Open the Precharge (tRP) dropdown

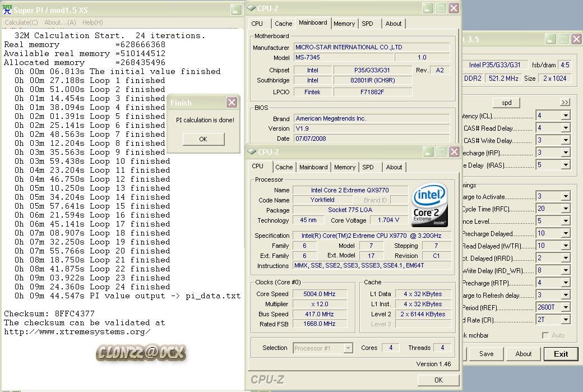[566, 153]
